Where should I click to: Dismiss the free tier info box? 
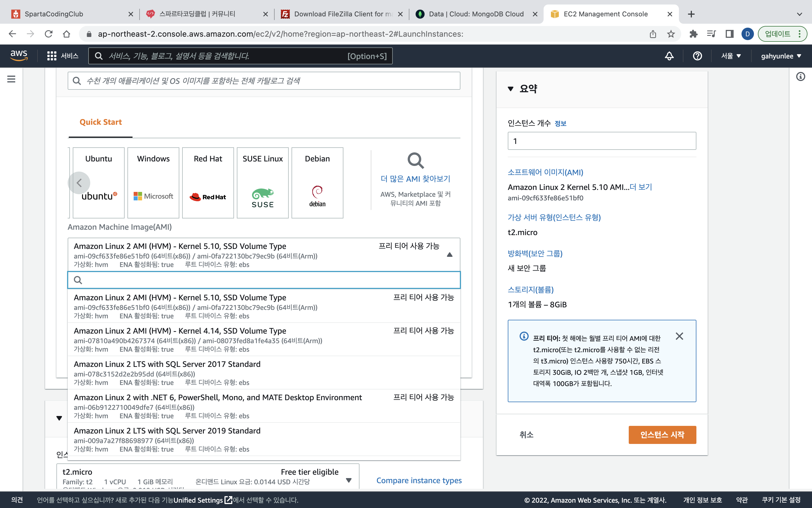pyautogui.click(x=679, y=336)
